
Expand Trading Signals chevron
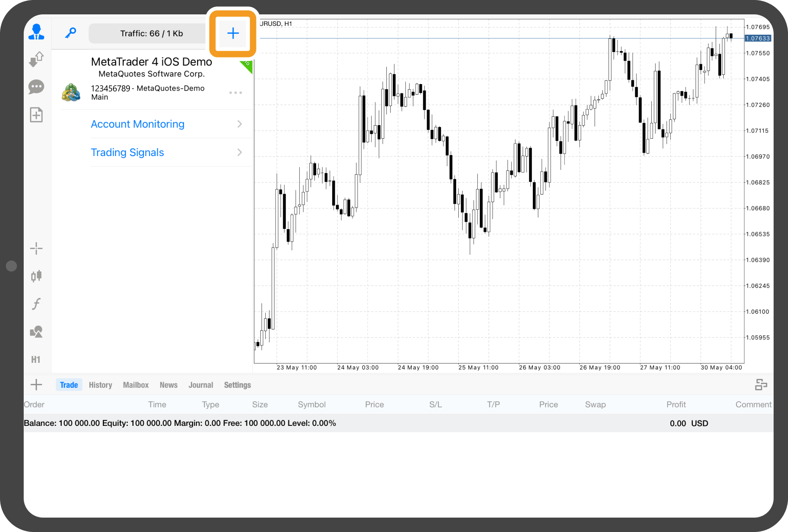coord(240,152)
